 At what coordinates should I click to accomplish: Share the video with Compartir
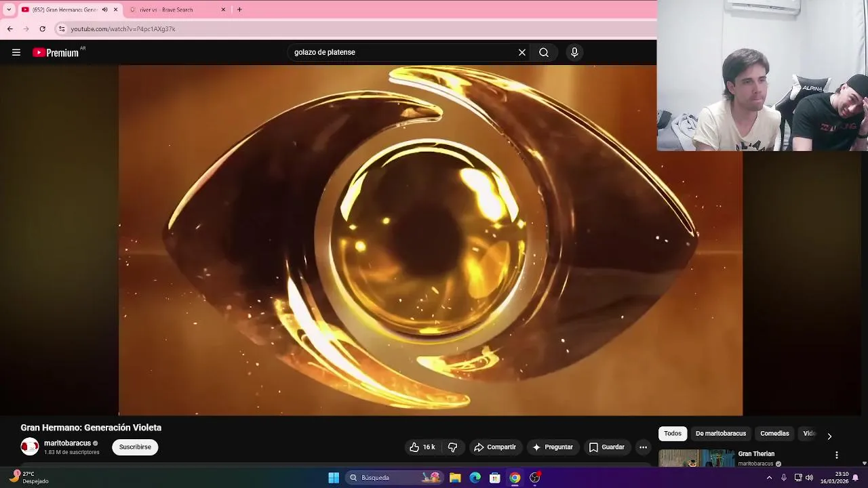495,447
